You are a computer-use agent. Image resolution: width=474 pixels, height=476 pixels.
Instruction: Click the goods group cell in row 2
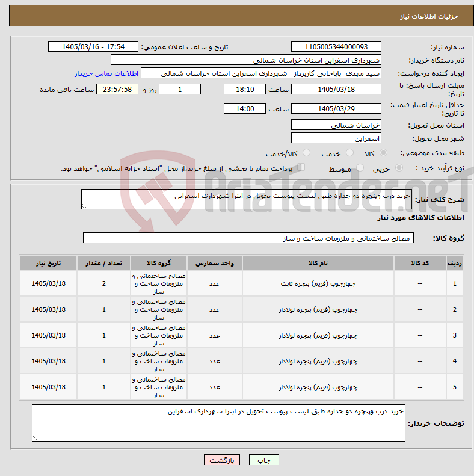point(159,309)
